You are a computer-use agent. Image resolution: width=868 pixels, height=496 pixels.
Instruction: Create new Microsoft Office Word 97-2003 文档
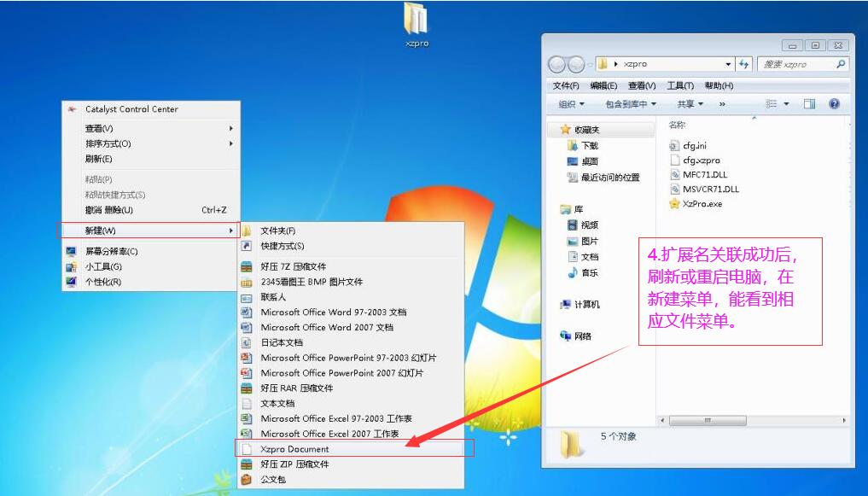pos(351,312)
